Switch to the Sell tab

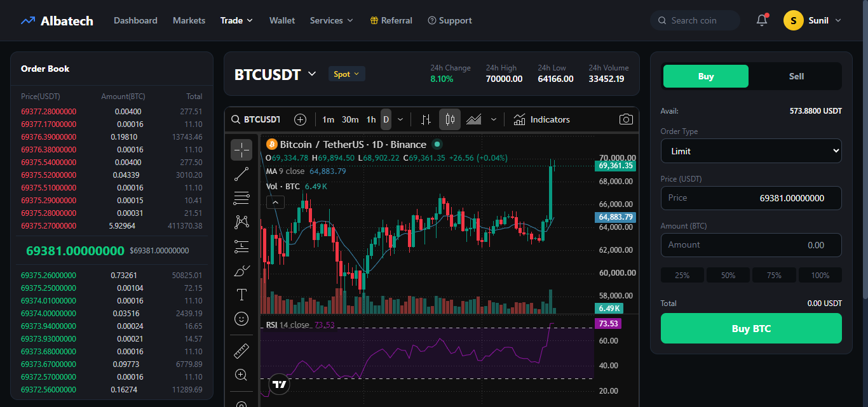point(796,76)
